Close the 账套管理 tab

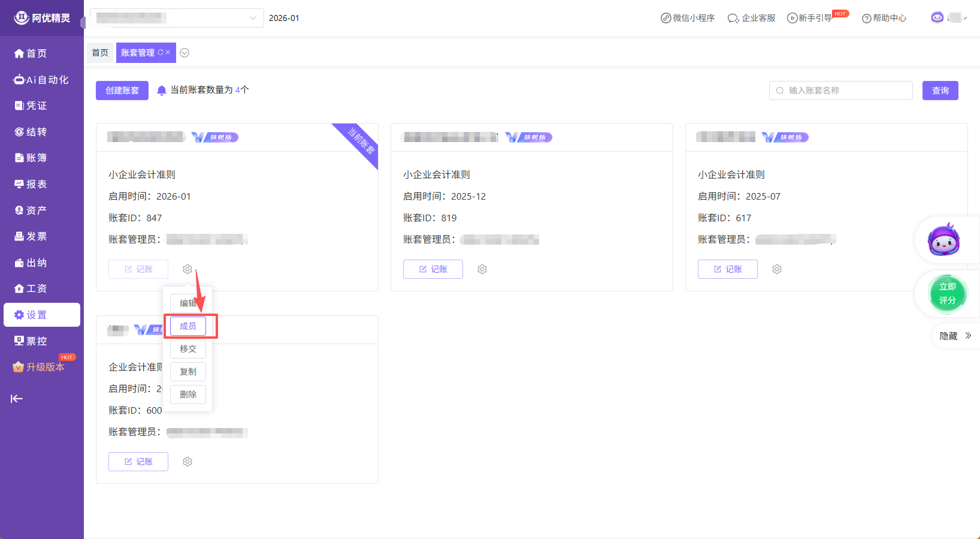tap(168, 53)
